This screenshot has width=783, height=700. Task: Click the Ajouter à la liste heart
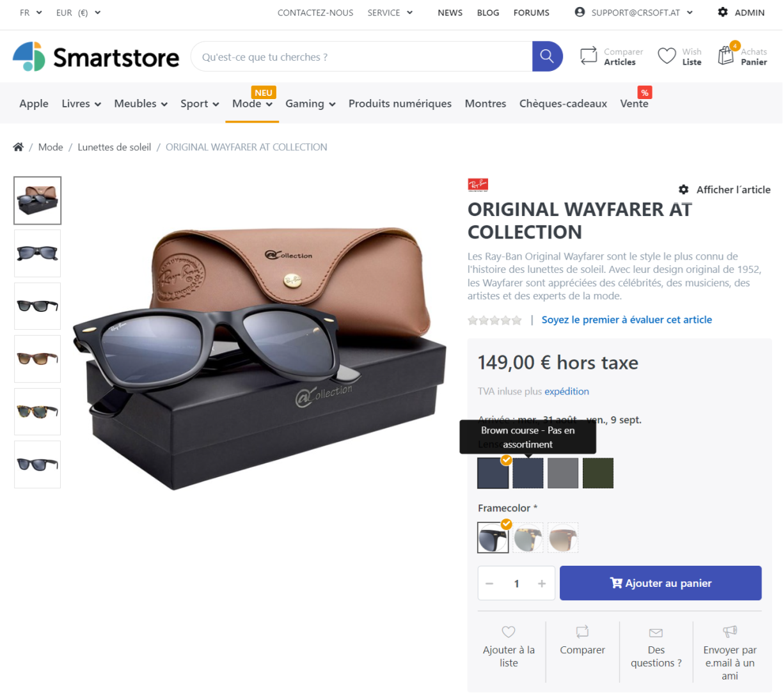point(509,632)
